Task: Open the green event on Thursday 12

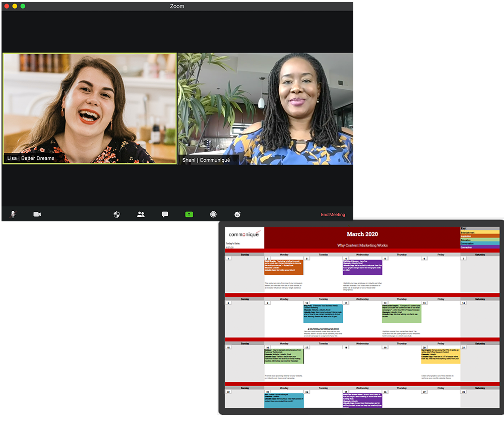Action: [402, 314]
